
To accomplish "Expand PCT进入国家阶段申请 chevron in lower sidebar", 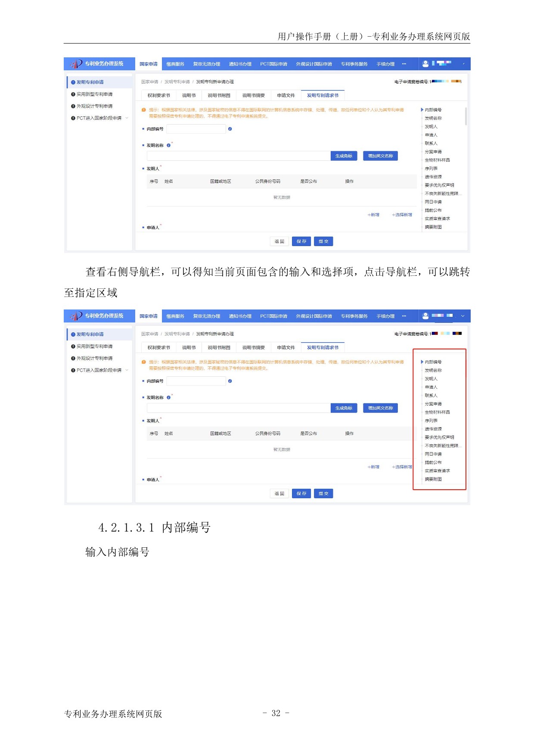I will pyautogui.click(x=127, y=370).
